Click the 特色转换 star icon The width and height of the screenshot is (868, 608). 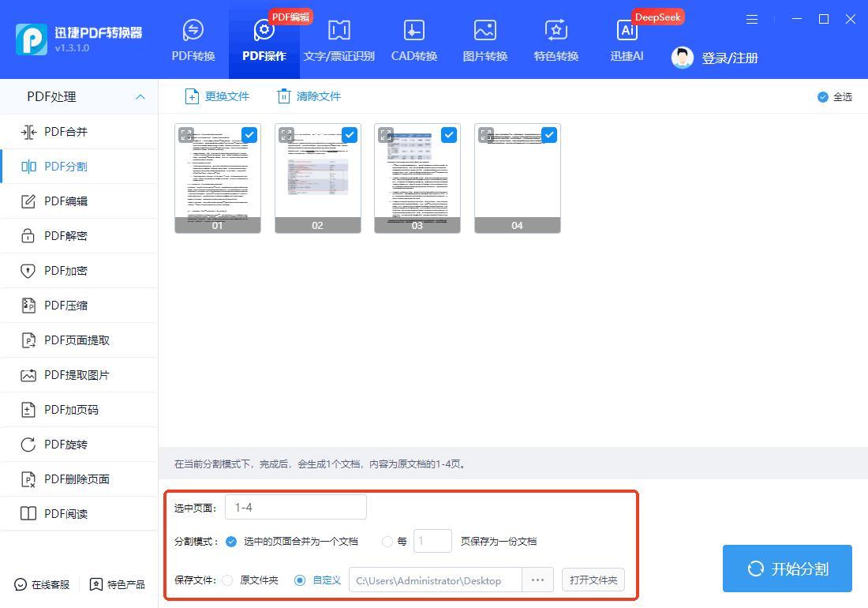pyautogui.click(x=556, y=30)
